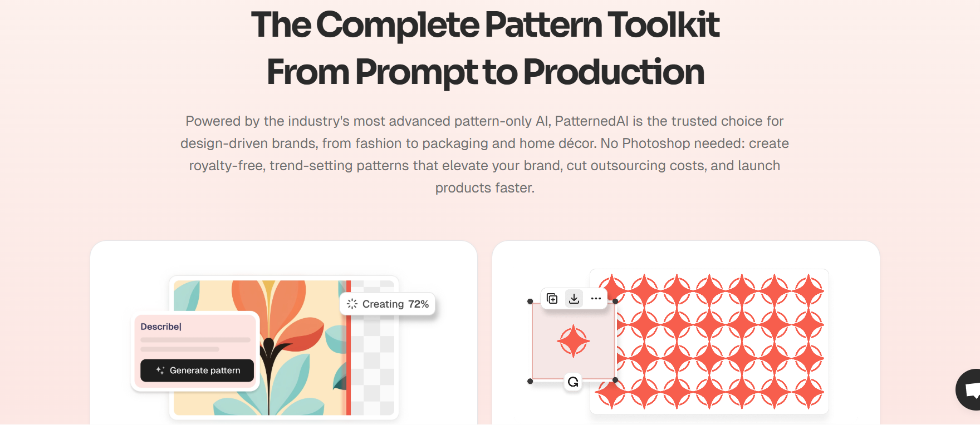980x425 pixels.
Task: Click the sparkle icon on Generate pattern
Action: 160,370
